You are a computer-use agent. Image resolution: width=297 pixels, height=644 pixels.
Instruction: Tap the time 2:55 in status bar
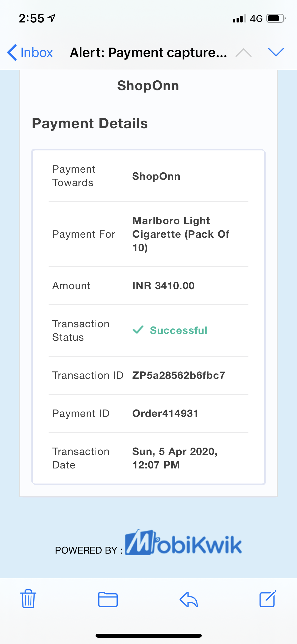tap(31, 19)
